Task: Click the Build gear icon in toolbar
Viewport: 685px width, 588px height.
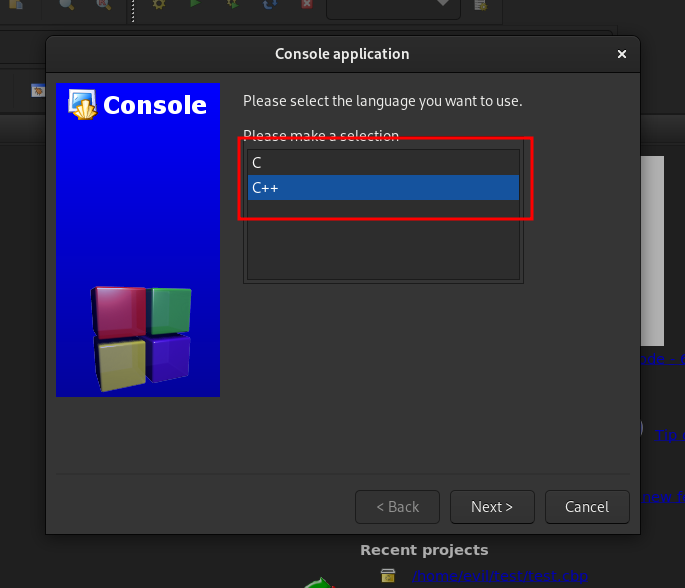Action: pos(159,5)
